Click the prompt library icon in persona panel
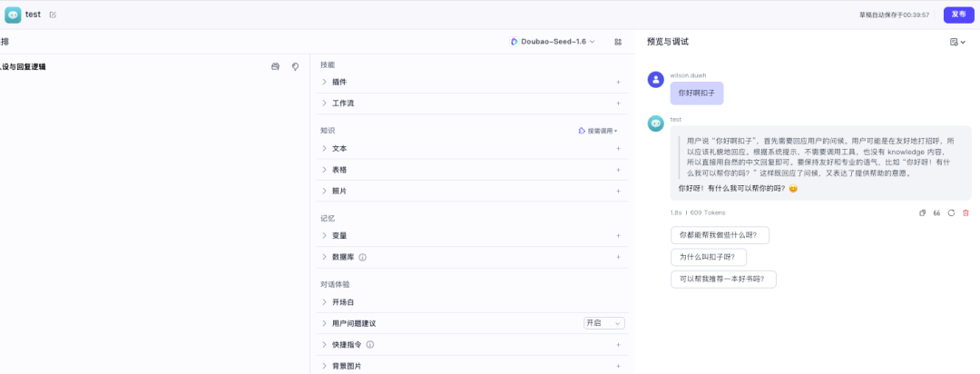The image size is (980, 374). (275, 66)
